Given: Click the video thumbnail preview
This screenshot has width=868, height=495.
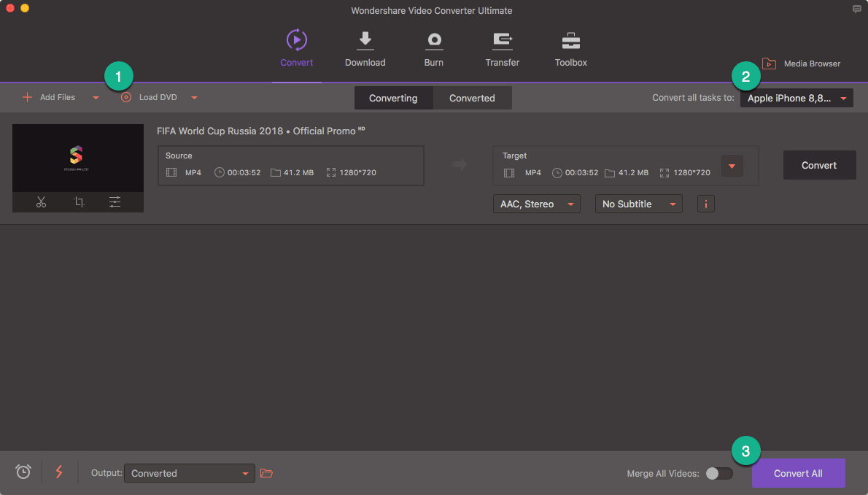Looking at the screenshot, I should [77, 158].
